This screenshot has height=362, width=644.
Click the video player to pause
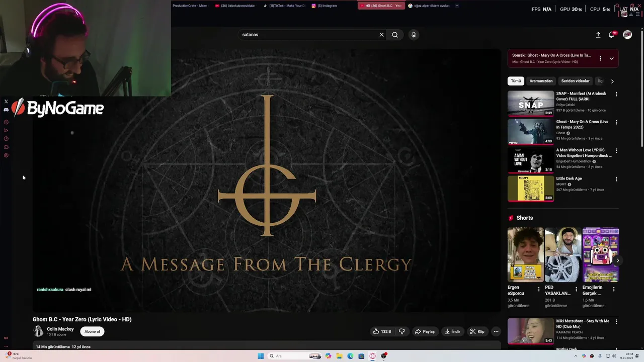[x=267, y=181]
